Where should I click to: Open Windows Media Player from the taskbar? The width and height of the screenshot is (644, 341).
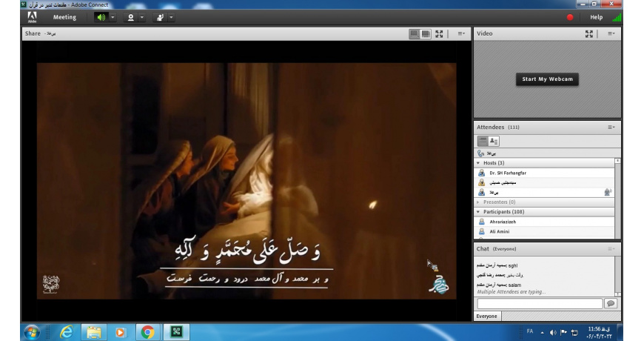tap(120, 332)
